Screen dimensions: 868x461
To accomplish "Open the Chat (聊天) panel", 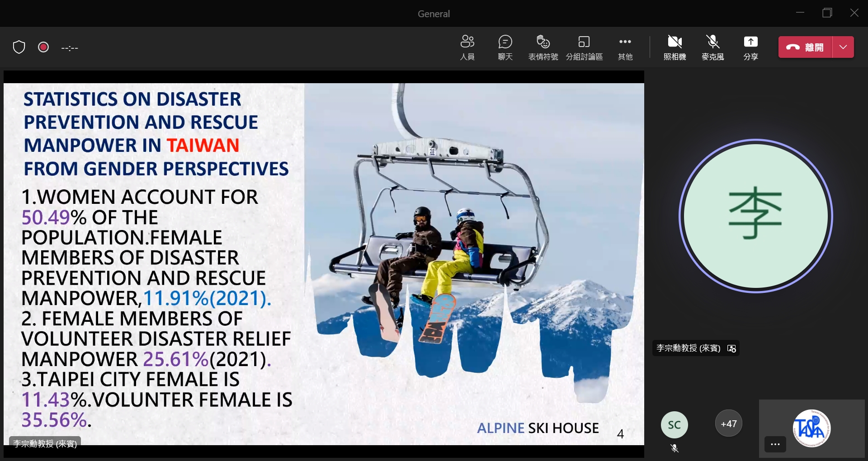I will tap(505, 47).
